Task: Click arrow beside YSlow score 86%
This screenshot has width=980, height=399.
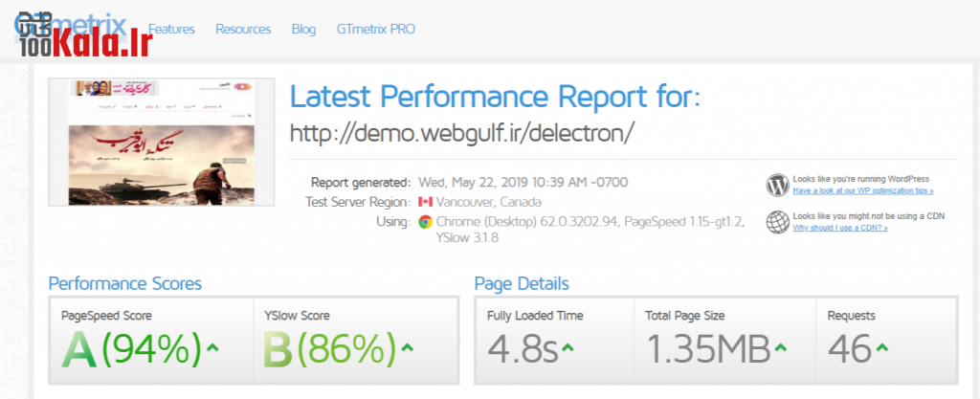Action: point(409,346)
